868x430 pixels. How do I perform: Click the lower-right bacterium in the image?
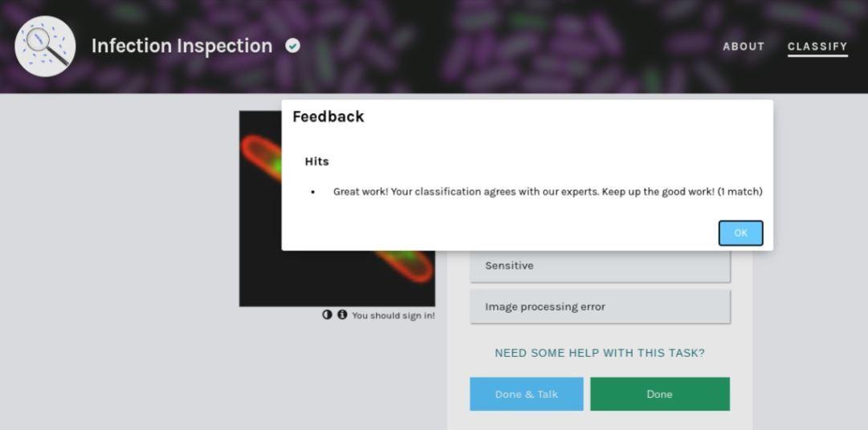(x=405, y=263)
